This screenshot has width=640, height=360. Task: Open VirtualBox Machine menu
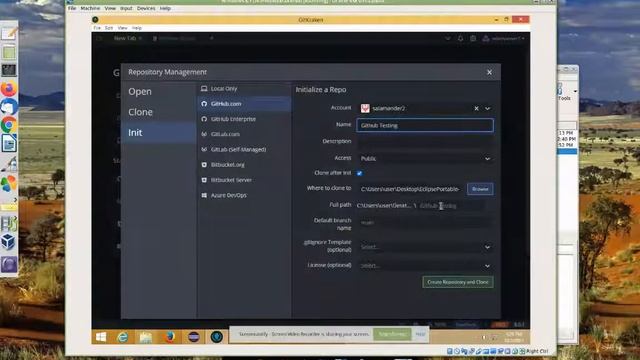point(90,8)
